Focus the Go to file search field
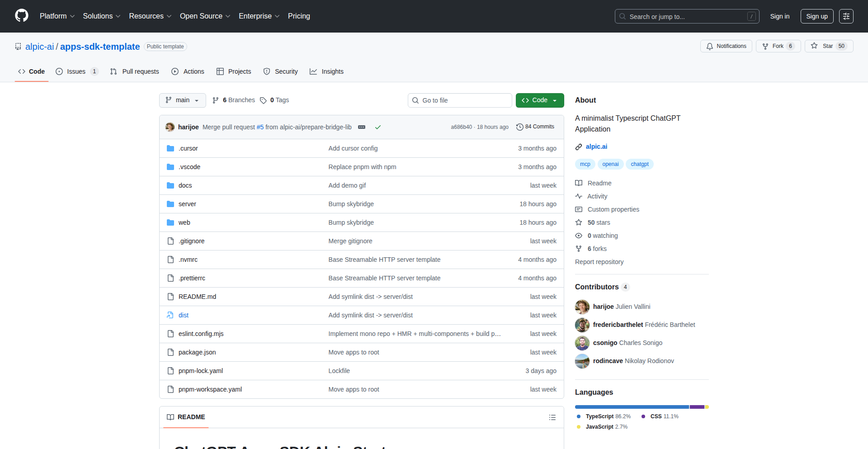This screenshot has width=868, height=449. pos(460,100)
